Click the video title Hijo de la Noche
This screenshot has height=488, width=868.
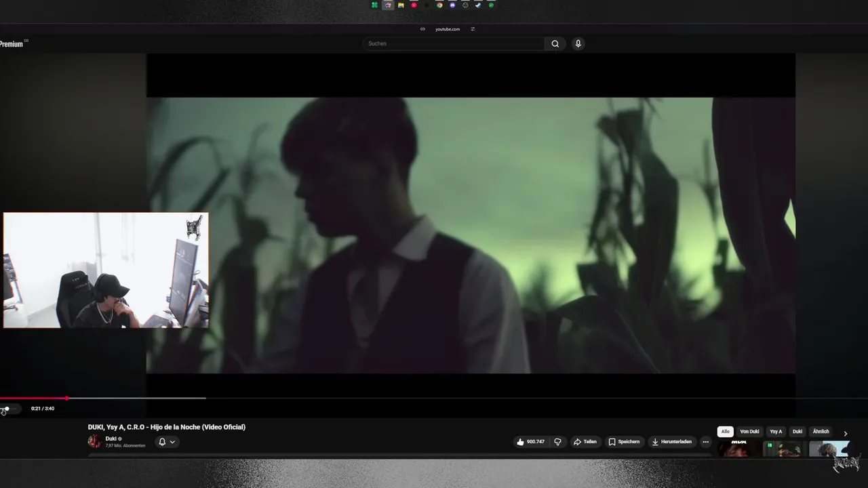(167, 427)
